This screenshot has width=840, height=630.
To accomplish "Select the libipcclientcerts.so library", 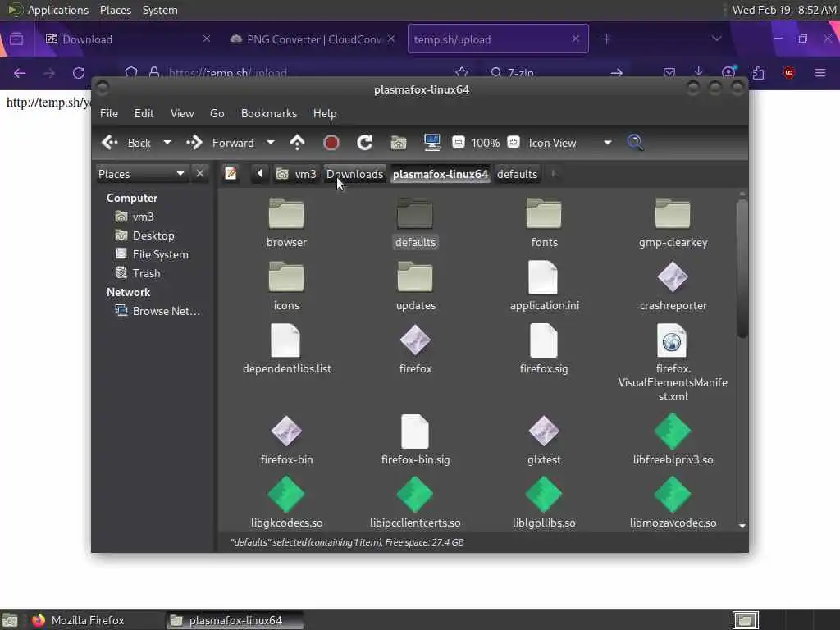I will [x=415, y=503].
